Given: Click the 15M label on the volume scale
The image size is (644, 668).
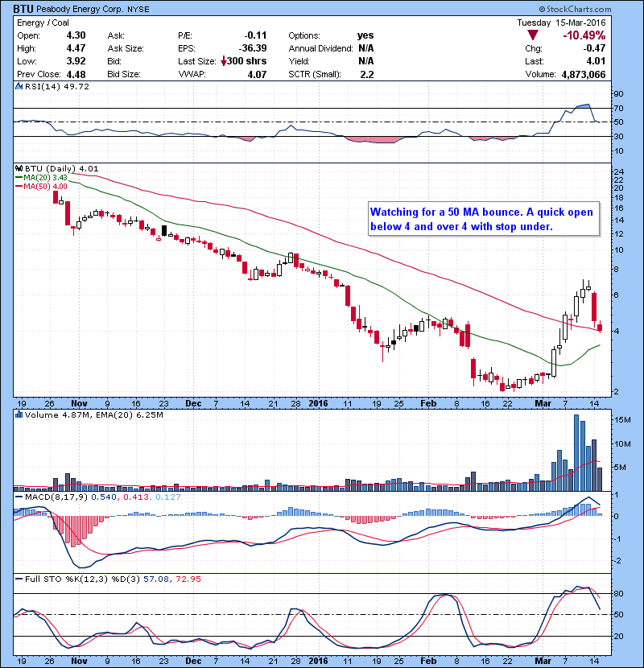Looking at the screenshot, I should (622, 419).
